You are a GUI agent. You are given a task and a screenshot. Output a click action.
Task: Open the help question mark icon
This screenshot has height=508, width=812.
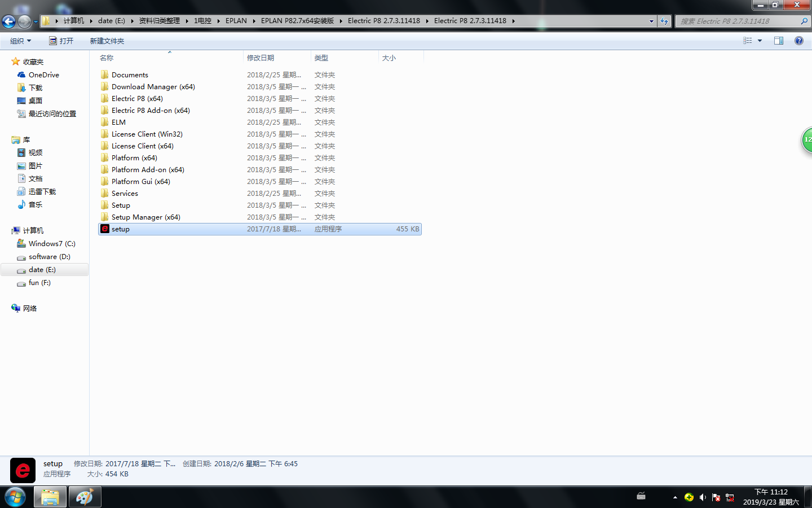(798, 41)
